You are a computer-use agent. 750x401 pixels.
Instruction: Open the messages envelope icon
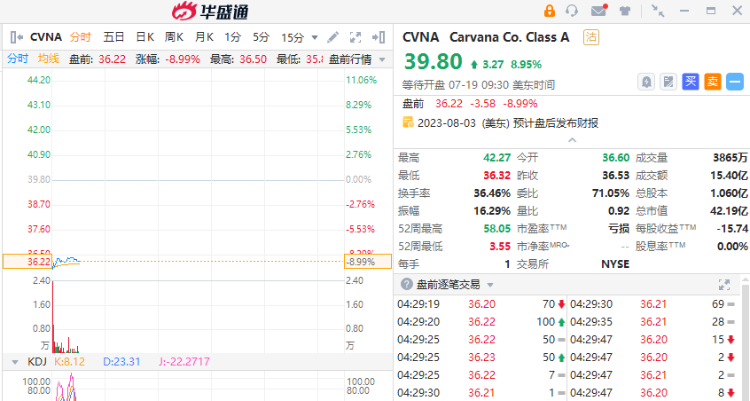598,11
